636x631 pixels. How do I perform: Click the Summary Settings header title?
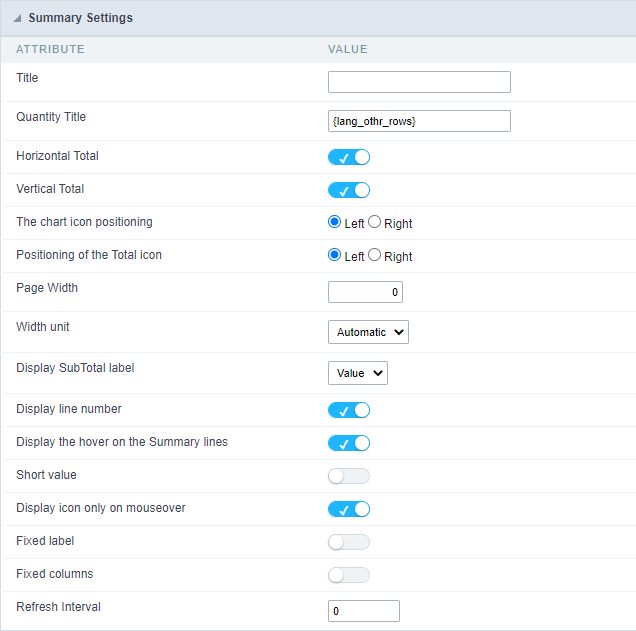[x=80, y=19]
